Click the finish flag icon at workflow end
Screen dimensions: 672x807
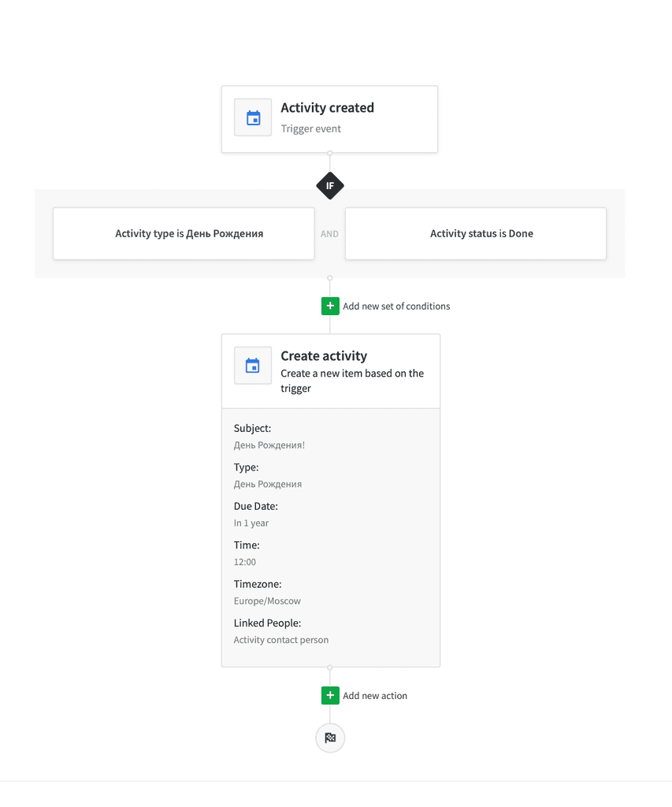point(330,738)
